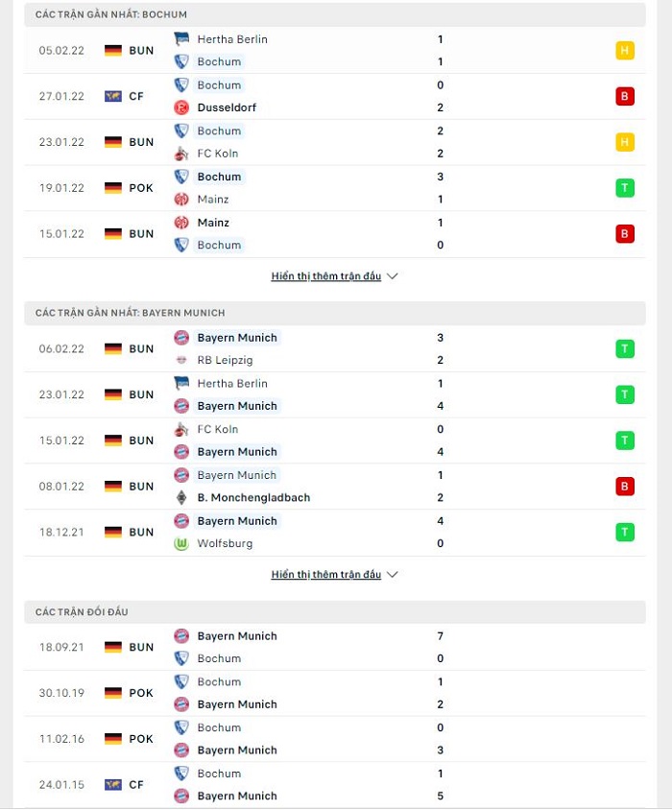Viewport: 672px width, 810px height.
Task: Click the CF competition flag in the 24.01.15 match
Action: 113,785
